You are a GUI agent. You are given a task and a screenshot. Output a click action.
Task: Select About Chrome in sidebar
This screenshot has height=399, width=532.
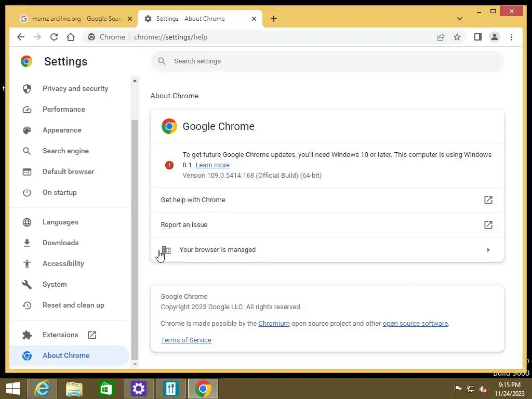tap(70, 355)
